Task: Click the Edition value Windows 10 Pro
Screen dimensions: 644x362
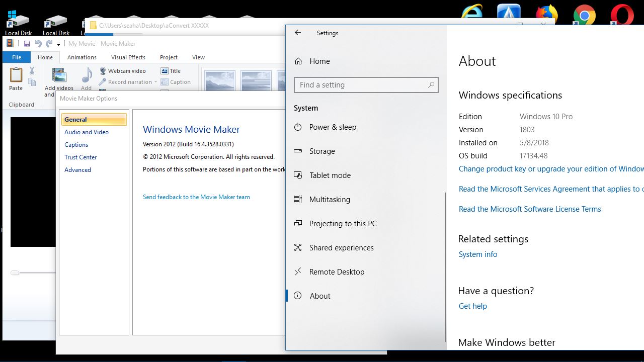Action: 546,117
